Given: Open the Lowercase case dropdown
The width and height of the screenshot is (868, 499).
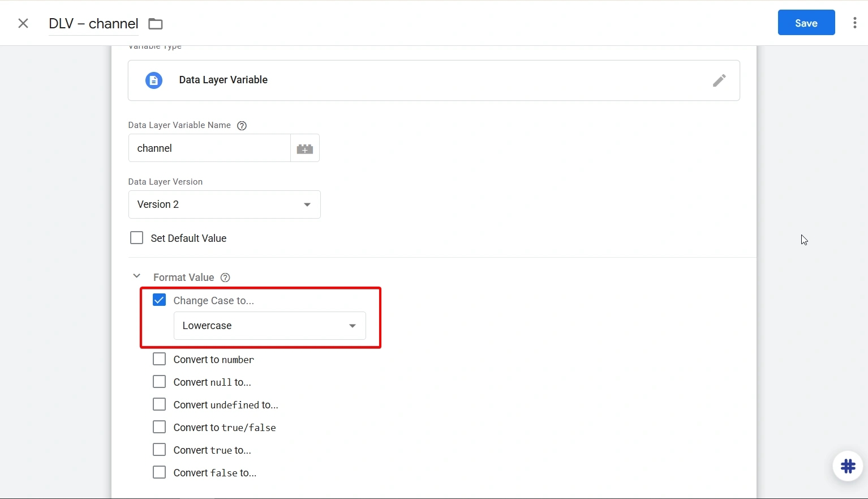Looking at the screenshot, I should coord(270,326).
